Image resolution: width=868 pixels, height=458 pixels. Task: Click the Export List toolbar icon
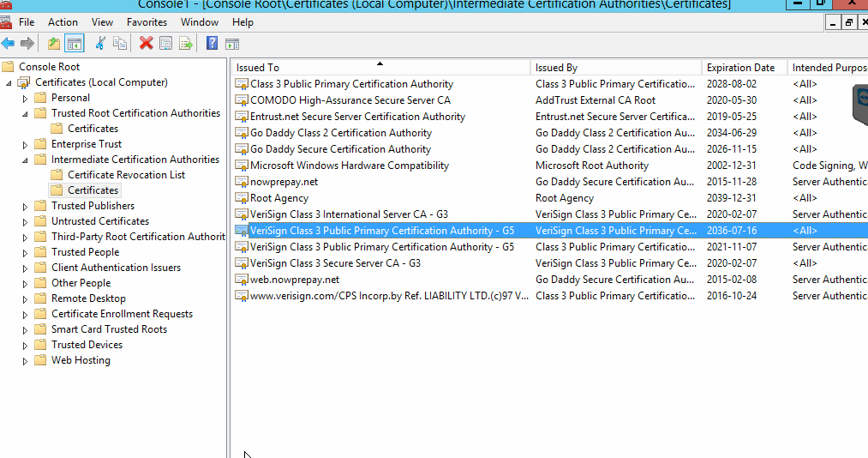click(186, 43)
